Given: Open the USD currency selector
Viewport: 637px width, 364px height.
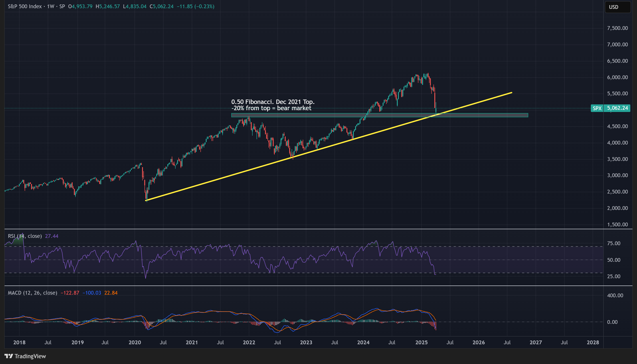Looking at the screenshot, I should coord(618,7).
